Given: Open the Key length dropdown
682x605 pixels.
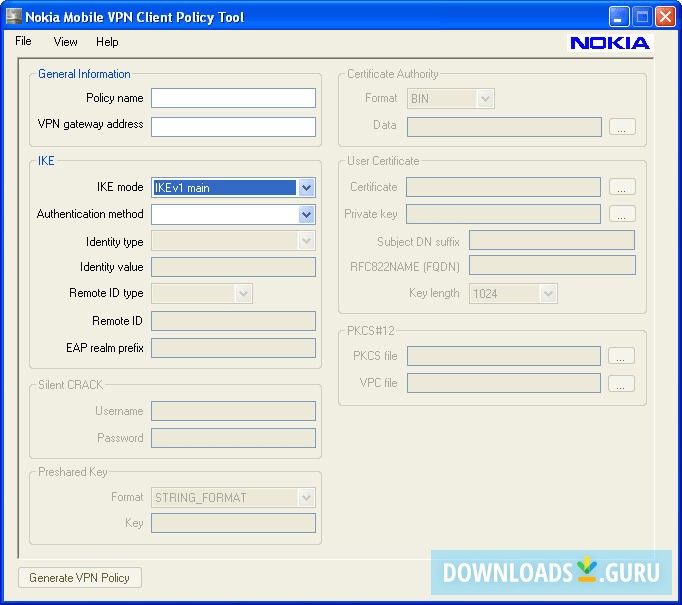Looking at the screenshot, I should pyautogui.click(x=548, y=294).
